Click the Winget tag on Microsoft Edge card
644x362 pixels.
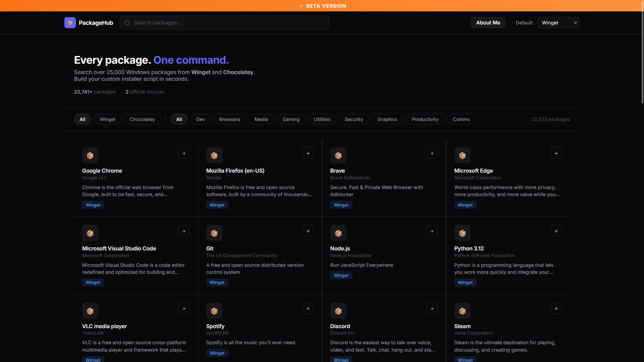click(x=465, y=205)
